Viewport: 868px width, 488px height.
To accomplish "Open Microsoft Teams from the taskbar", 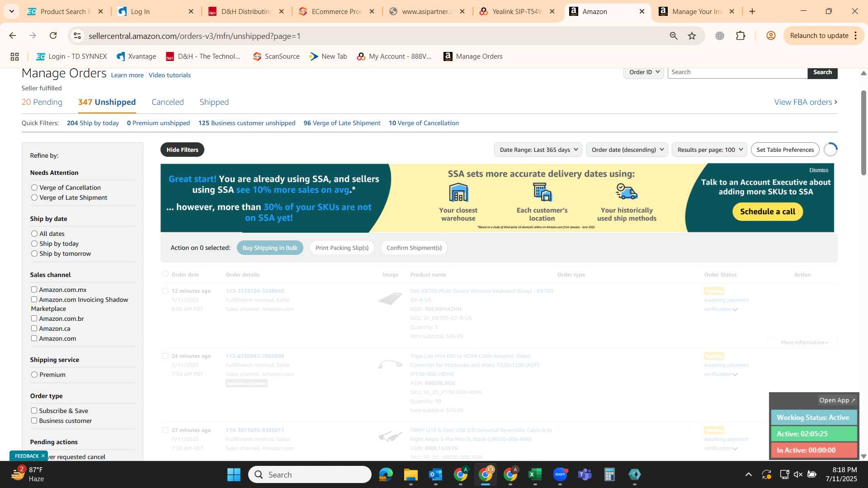I will point(585,474).
